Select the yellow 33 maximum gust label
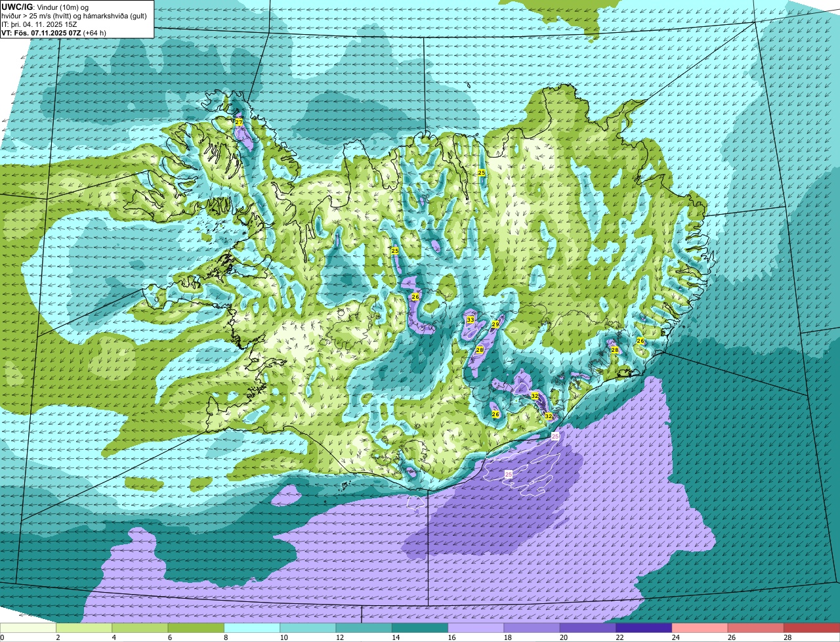Screen dimensions: 840x642 pos(470,320)
